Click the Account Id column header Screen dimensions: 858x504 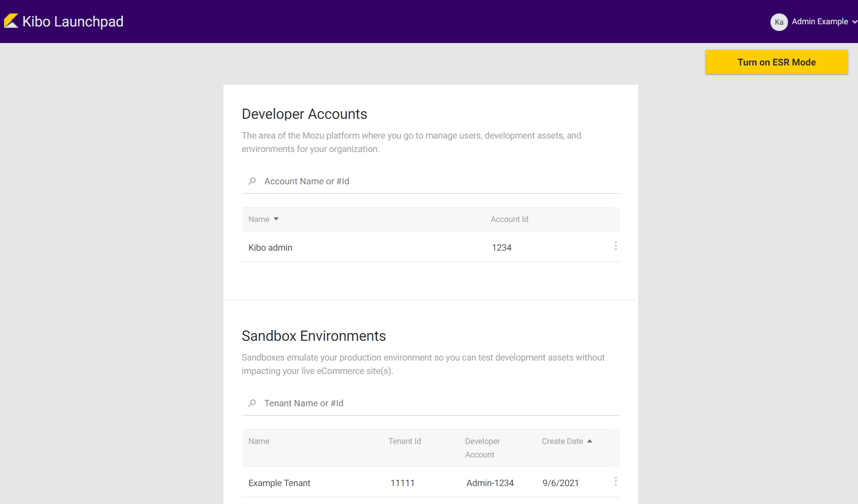[509, 219]
